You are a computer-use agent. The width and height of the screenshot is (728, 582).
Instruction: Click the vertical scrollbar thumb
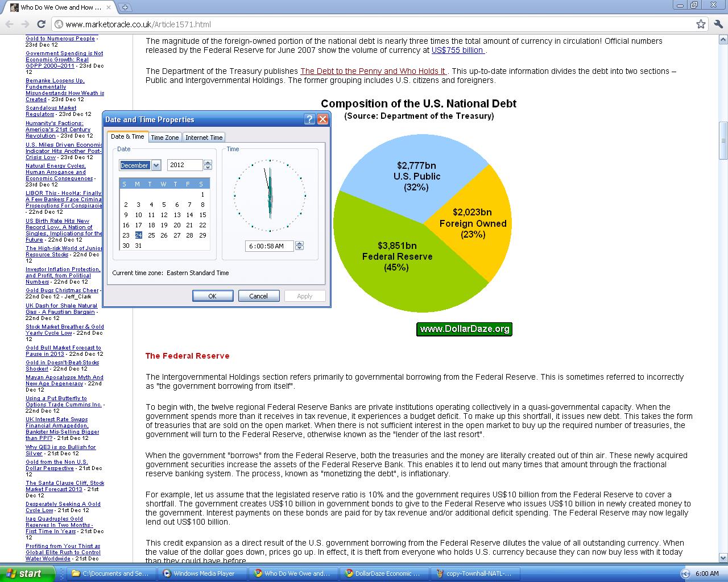coord(723,140)
